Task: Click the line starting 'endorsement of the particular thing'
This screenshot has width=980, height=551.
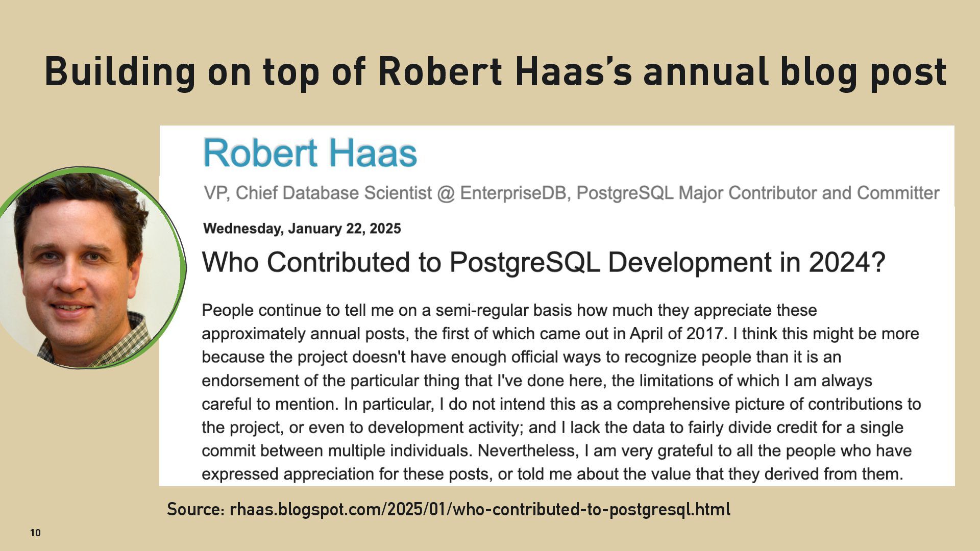Action: [x=537, y=381]
